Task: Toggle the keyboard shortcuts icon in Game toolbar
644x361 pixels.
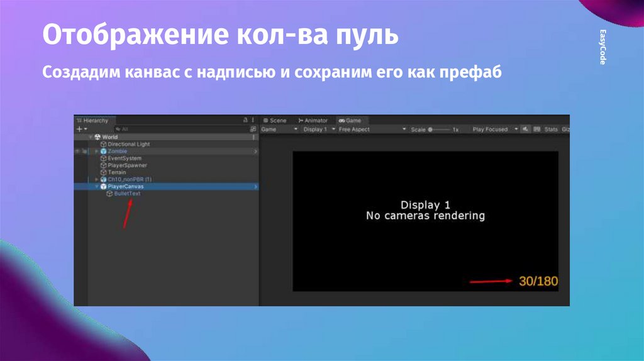Action: click(537, 130)
